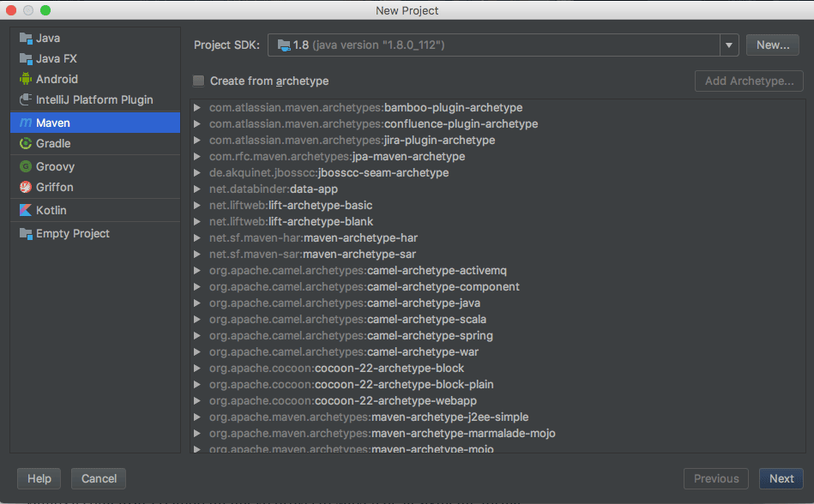The height and width of the screenshot is (504, 814).
Task: Select Gradle project type
Action: tap(95, 143)
